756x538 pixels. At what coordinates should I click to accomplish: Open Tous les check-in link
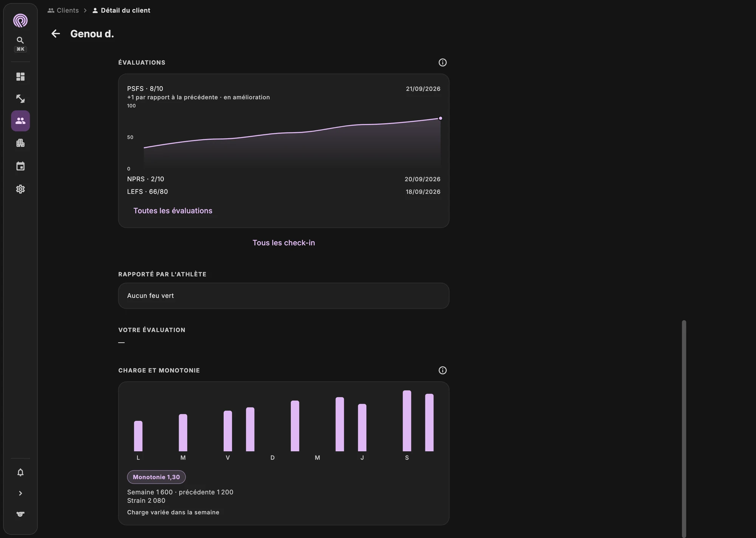(x=283, y=243)
